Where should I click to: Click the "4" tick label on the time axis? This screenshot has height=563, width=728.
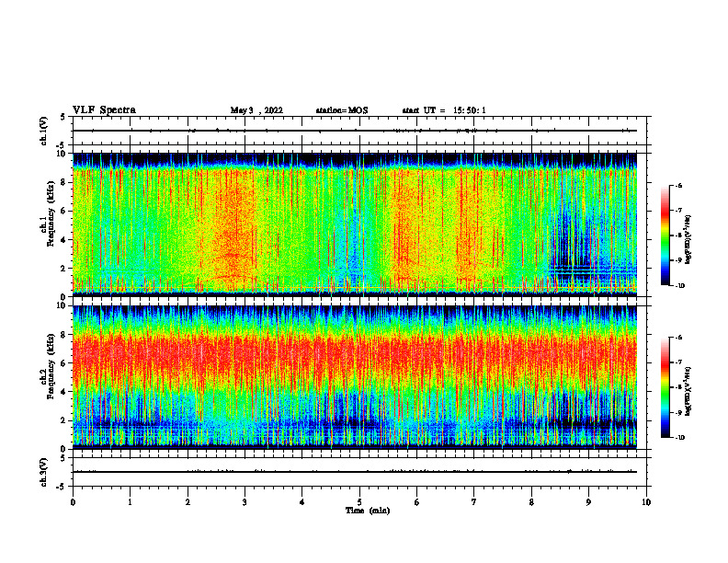(302, 502)
